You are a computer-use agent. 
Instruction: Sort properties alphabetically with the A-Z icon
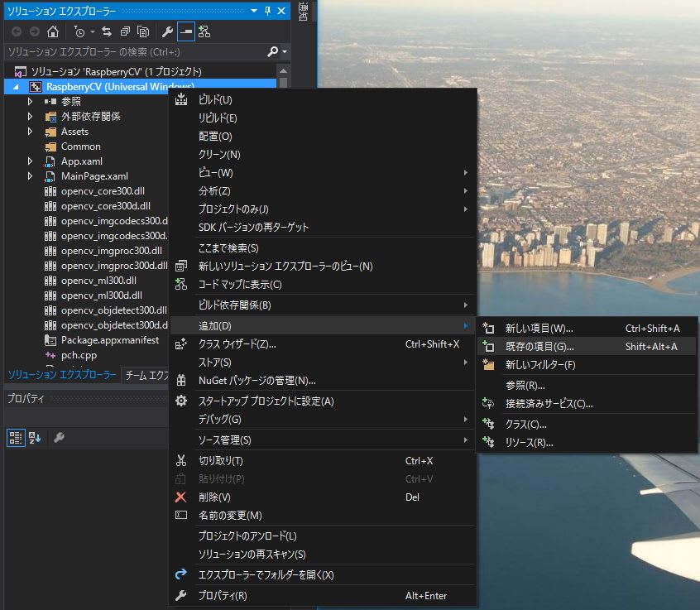pos(35,438)
